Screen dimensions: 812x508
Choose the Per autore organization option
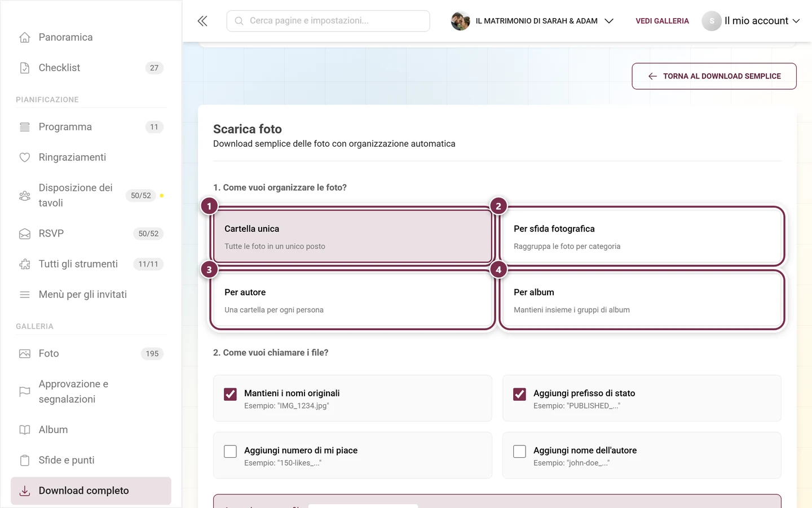click(352, 300)
